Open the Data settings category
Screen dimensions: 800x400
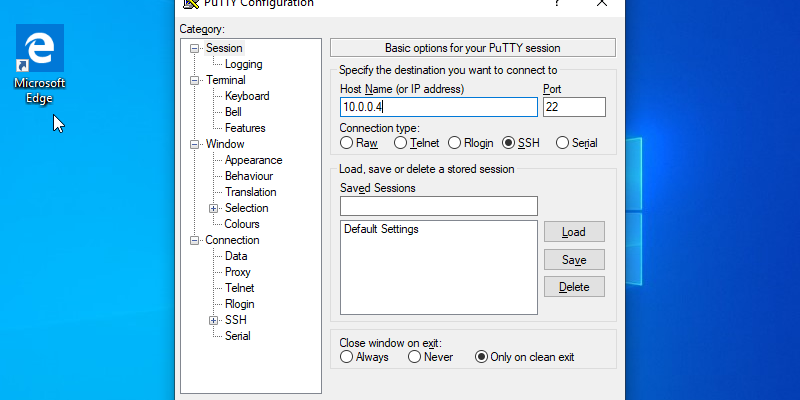coord(236,256)
